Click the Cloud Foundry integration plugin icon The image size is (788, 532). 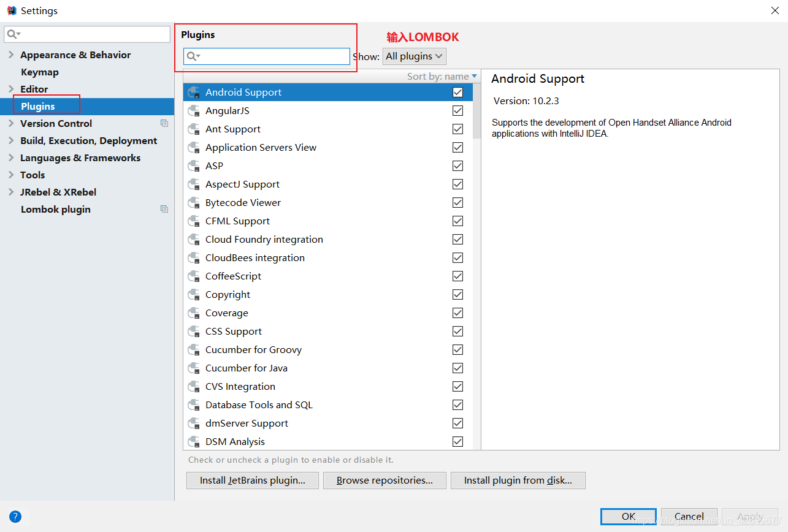coord(194,239)
